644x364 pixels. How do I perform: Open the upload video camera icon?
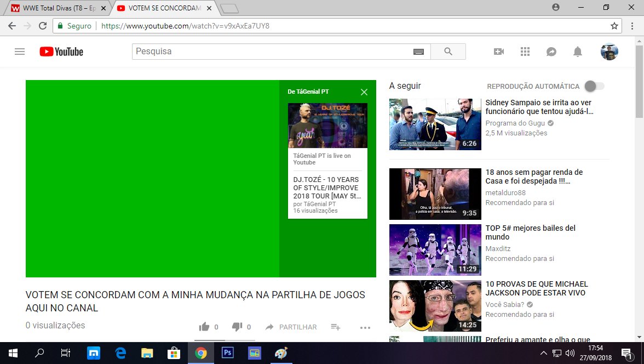pyautogui.click(x=498, y=52)
